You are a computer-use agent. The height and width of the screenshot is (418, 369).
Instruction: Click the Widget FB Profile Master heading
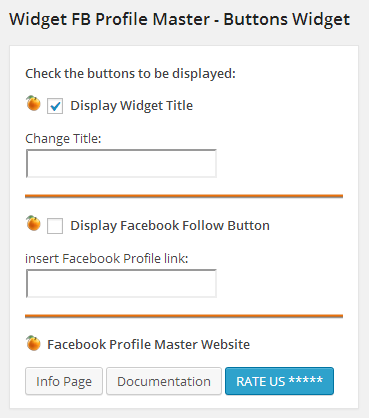tap(180, 19)
